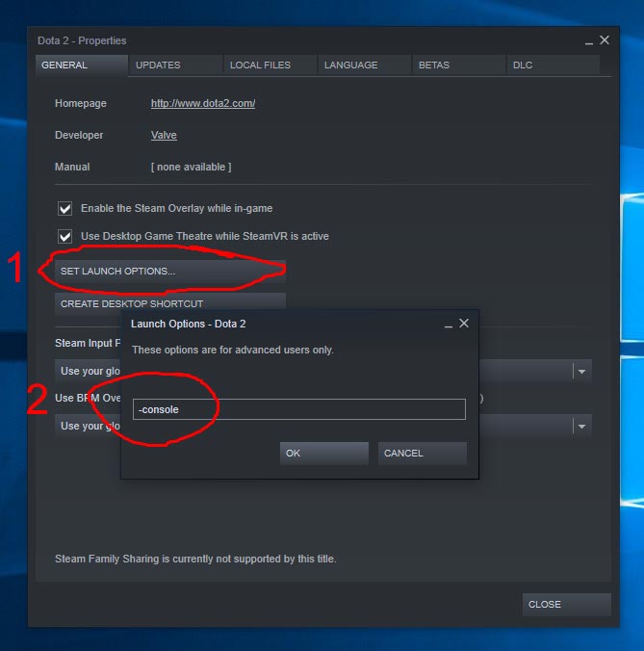Click 'These options are for advanced users only.' text

point(232,350)
